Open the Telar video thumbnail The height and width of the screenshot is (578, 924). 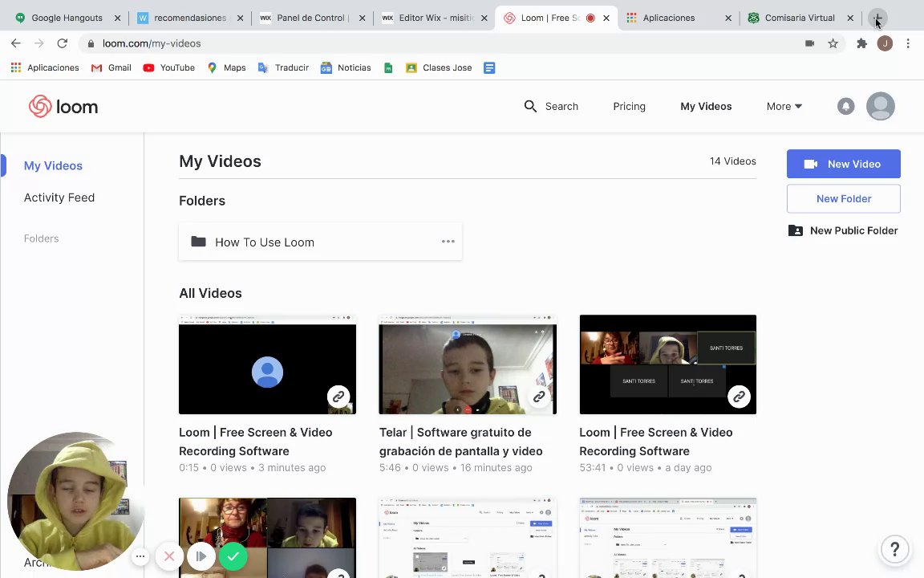tap(467, 364)
